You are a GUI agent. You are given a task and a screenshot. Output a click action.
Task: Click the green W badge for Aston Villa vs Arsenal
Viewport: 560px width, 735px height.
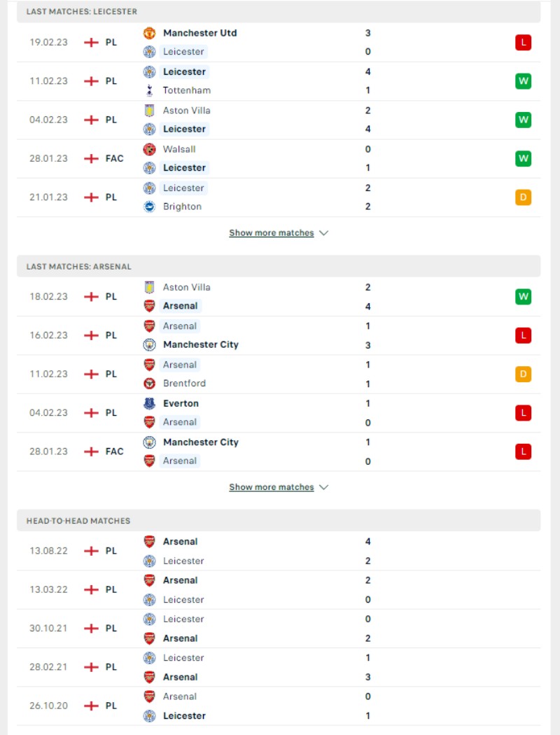click(523, 297)
